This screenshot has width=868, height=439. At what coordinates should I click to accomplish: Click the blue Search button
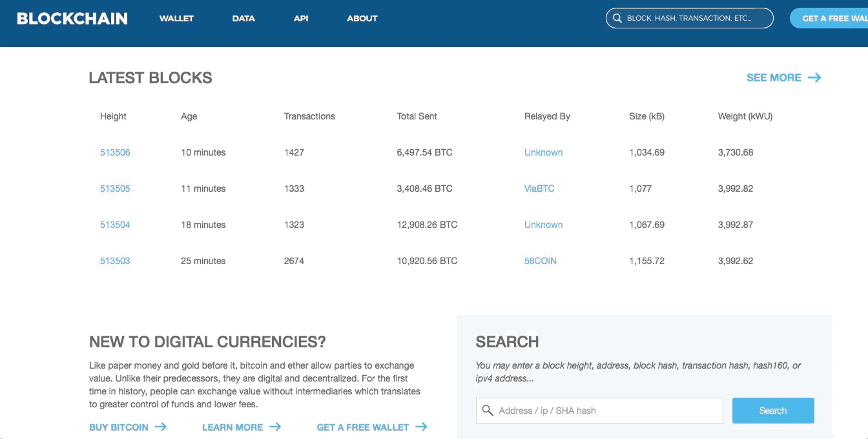click(773, 411)
